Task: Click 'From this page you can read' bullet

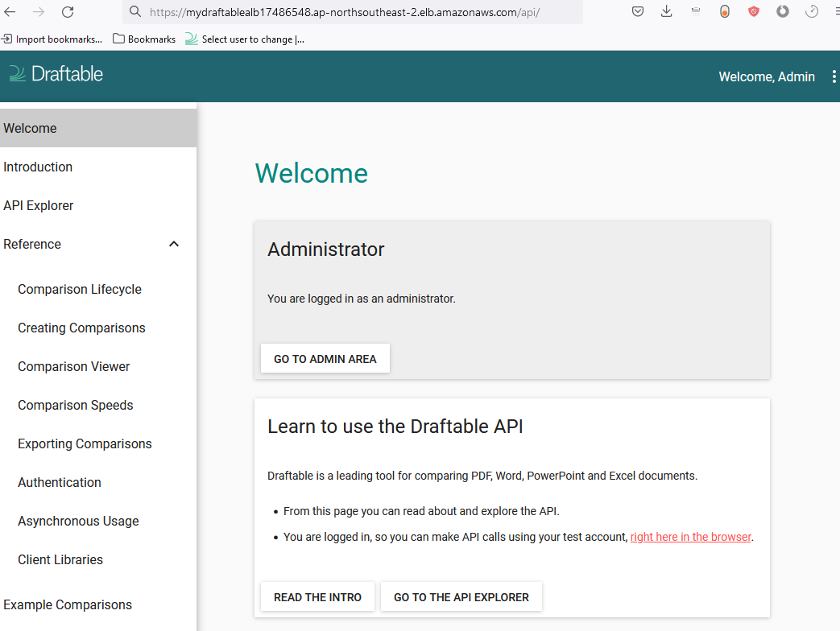Action: [421, 511]
